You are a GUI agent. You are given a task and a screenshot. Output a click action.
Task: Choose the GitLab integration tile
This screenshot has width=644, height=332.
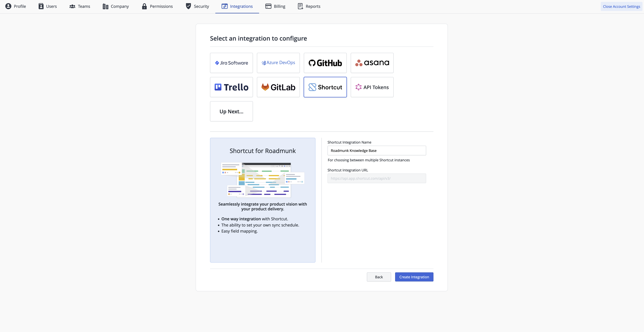[x=278, y=87]
